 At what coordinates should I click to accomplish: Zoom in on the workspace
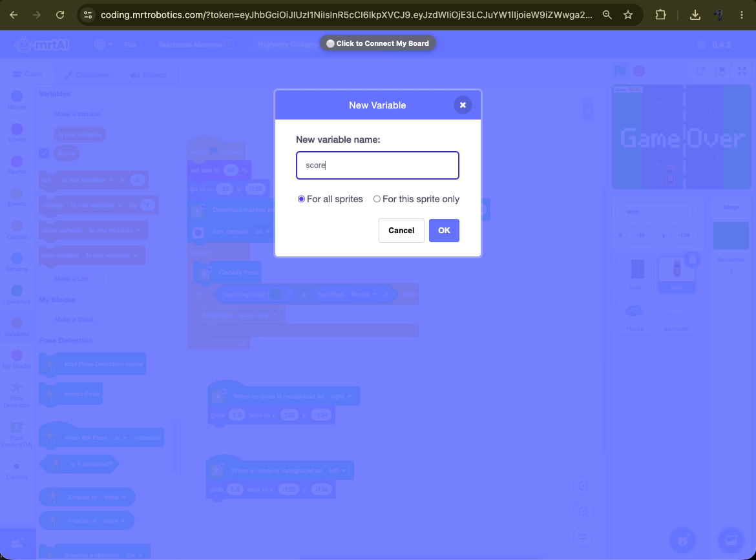click(583, 486)
